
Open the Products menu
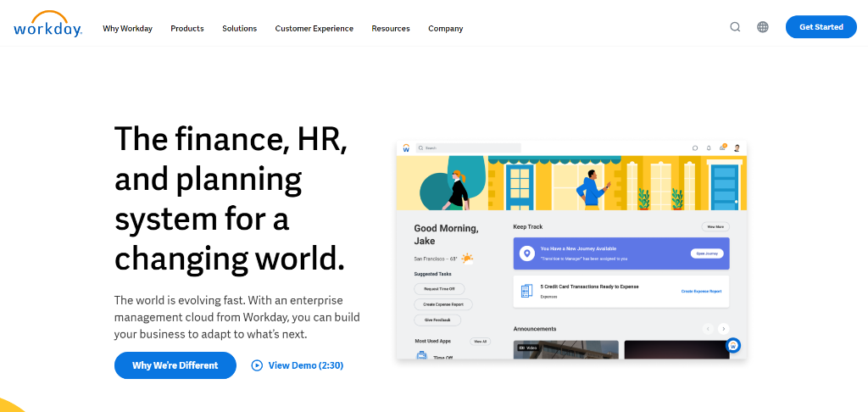187,28
